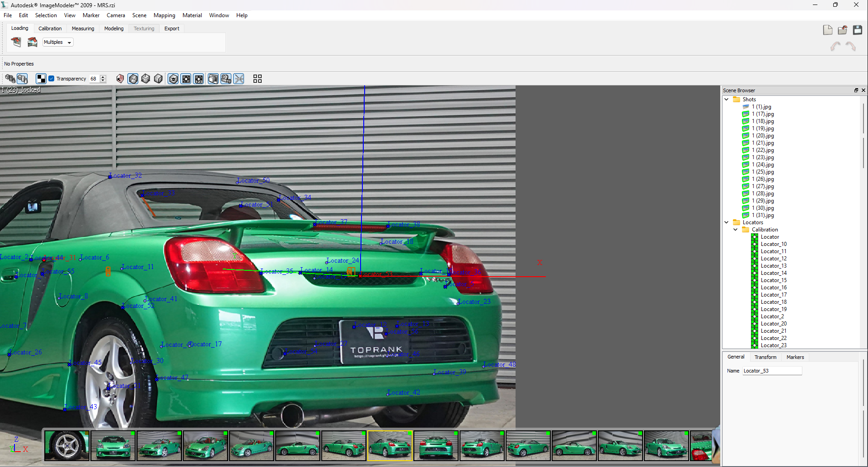Switch to the Calibration tab

[x=50, y=28]
